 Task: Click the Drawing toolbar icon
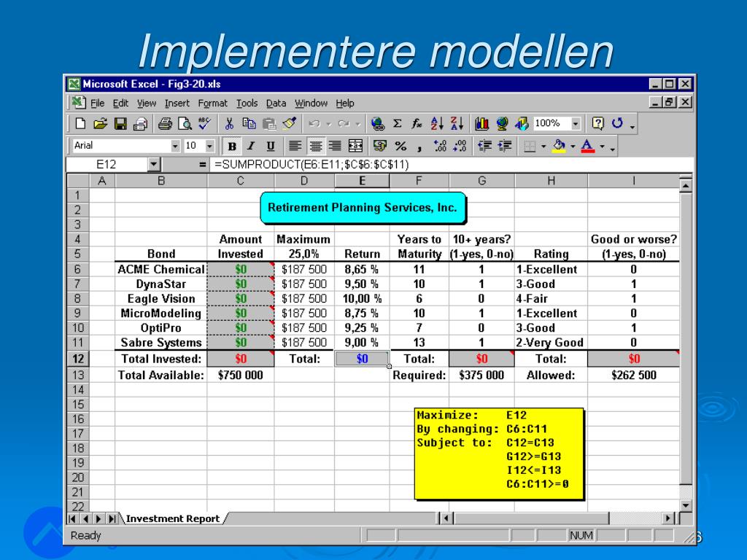point(522,124)
